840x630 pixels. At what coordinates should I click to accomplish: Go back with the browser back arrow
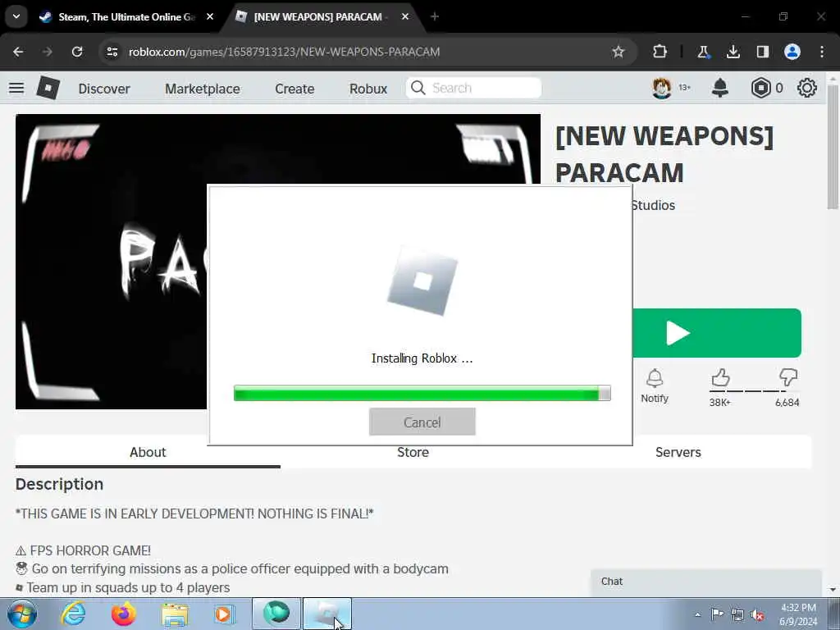click(x=18, y=52)
